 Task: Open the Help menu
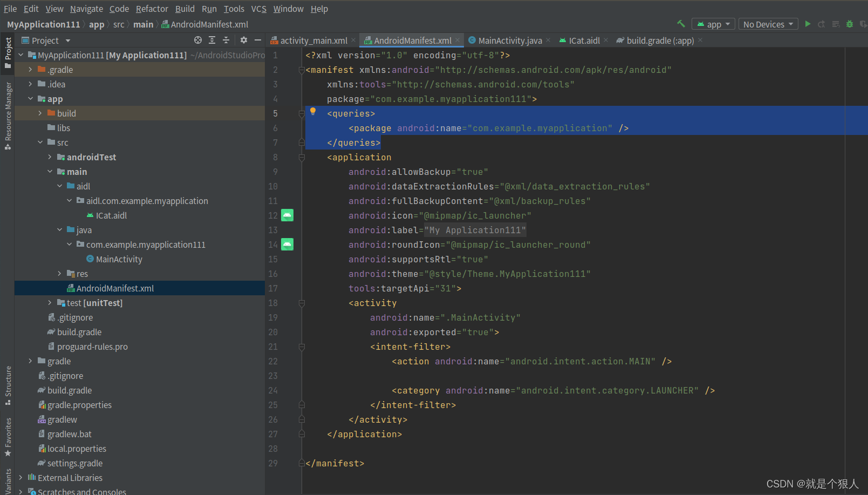pos(319,9)
